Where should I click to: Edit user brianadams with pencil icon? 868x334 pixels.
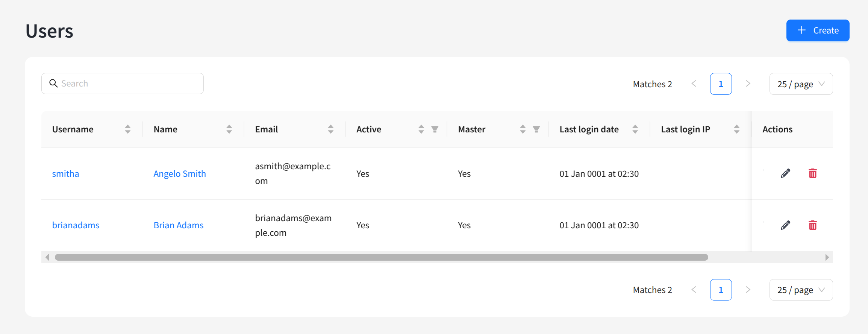(785, 225)
